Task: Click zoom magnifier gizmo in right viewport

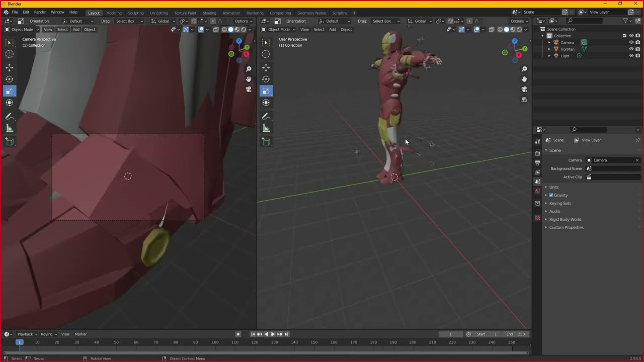Action: click(524, 69)
